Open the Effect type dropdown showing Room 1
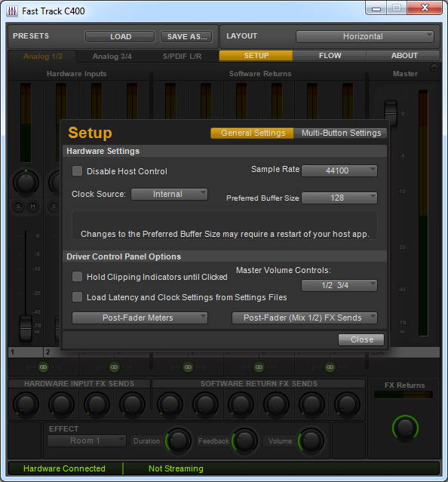The image size is (448, 482). (87, 441)
